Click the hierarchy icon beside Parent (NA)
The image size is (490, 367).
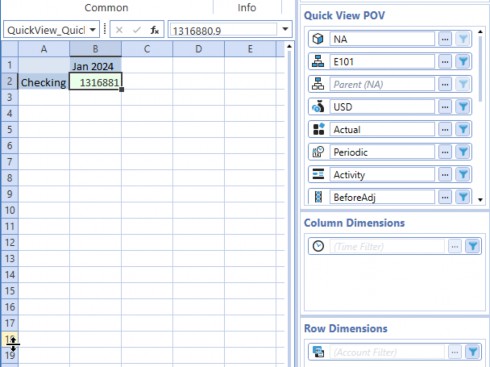pos(318,84)
